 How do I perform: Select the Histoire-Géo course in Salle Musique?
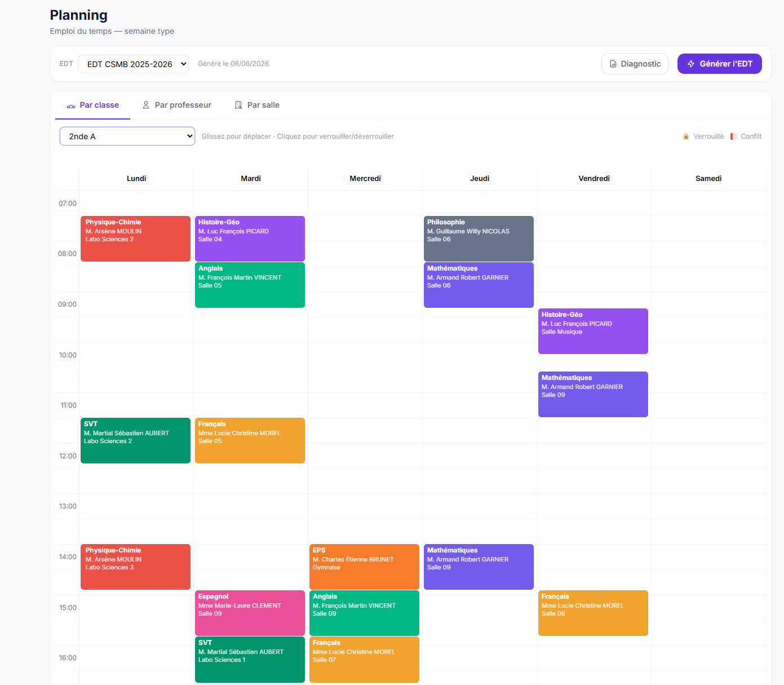[593, 331]
